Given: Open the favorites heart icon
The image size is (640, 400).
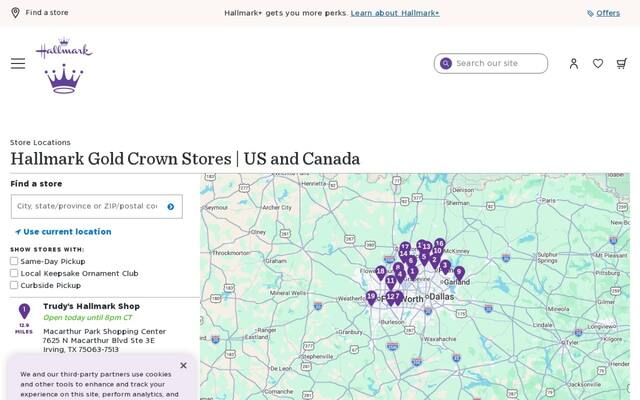Looking at the screenshot, I should pos(598,63).
